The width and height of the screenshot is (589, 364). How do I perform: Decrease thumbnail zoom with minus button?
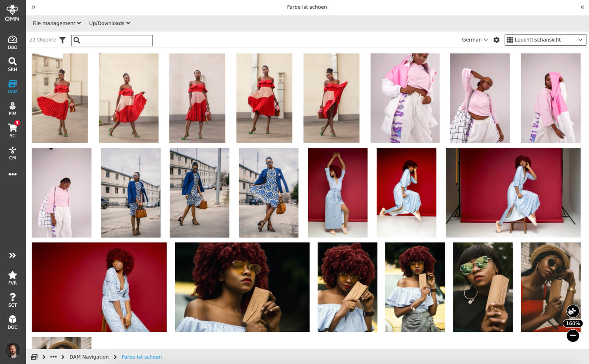click(x=572, y=336)
